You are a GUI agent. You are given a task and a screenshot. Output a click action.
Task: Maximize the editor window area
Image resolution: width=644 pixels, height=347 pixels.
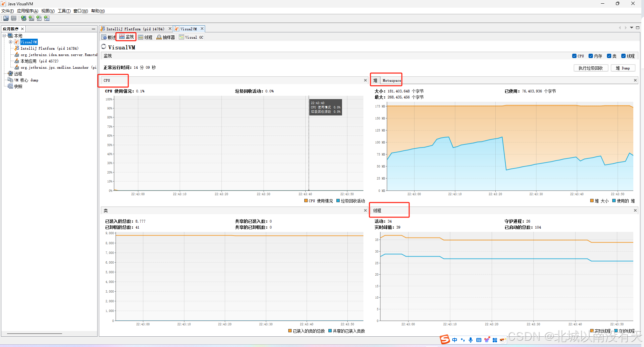(638, 28)
